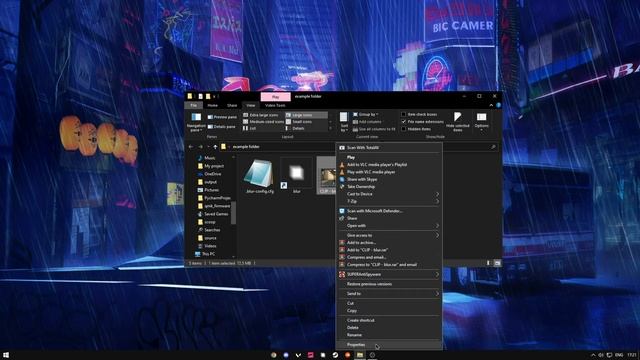Expand the Send to submenu
Viewport: 640px width, 360px height.
pos(389,293)
